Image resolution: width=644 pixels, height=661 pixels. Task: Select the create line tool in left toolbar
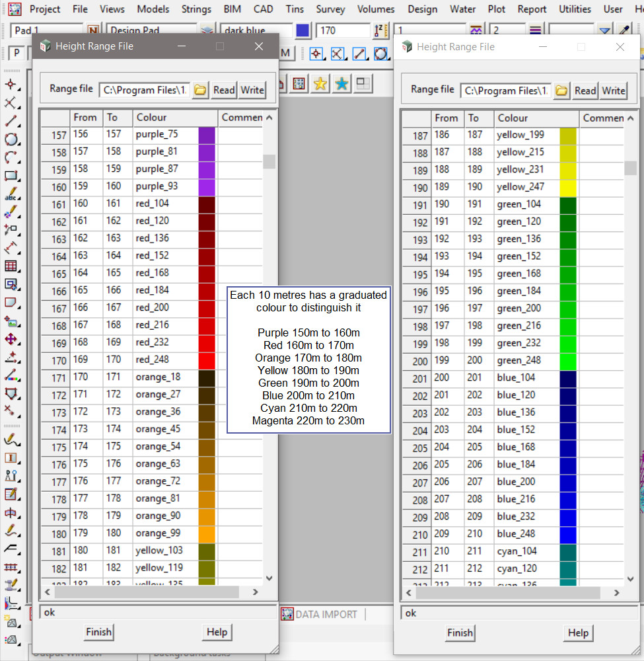[x=11, y=121]
